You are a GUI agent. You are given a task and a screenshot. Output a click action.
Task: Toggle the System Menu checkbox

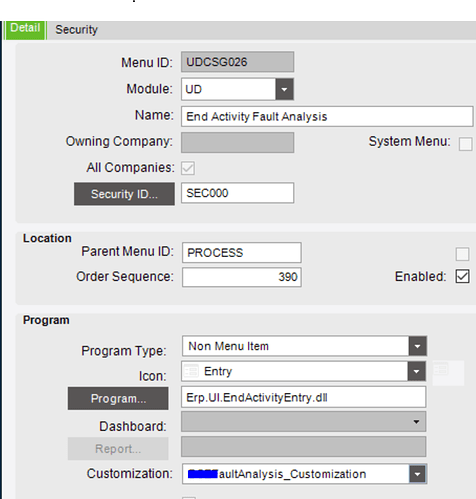click(465, 144)
